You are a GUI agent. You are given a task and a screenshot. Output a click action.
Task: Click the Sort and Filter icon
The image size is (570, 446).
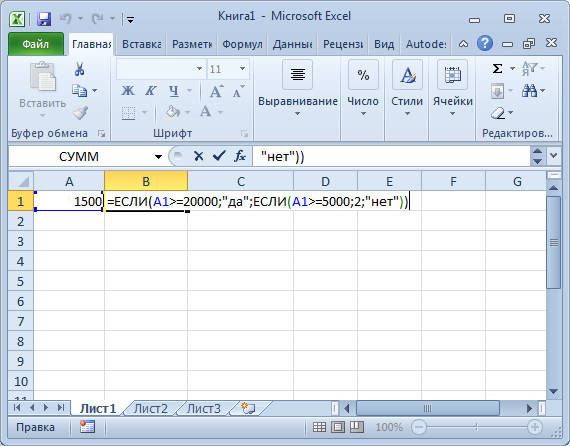[529, 68]
